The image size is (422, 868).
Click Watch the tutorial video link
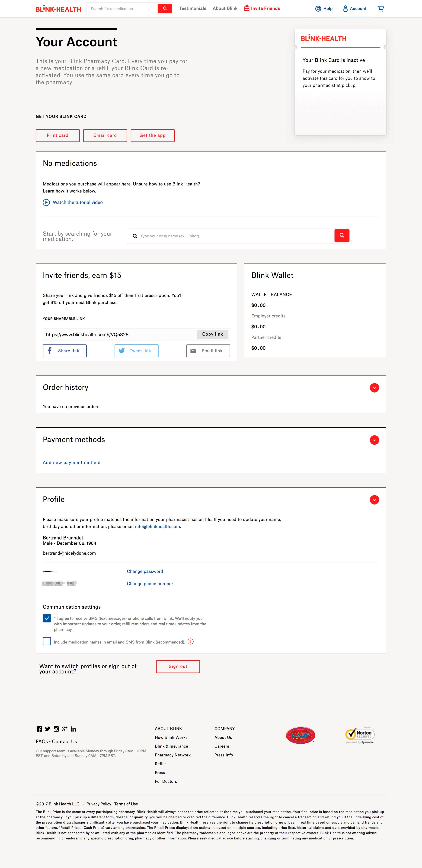tap(78, 203)
